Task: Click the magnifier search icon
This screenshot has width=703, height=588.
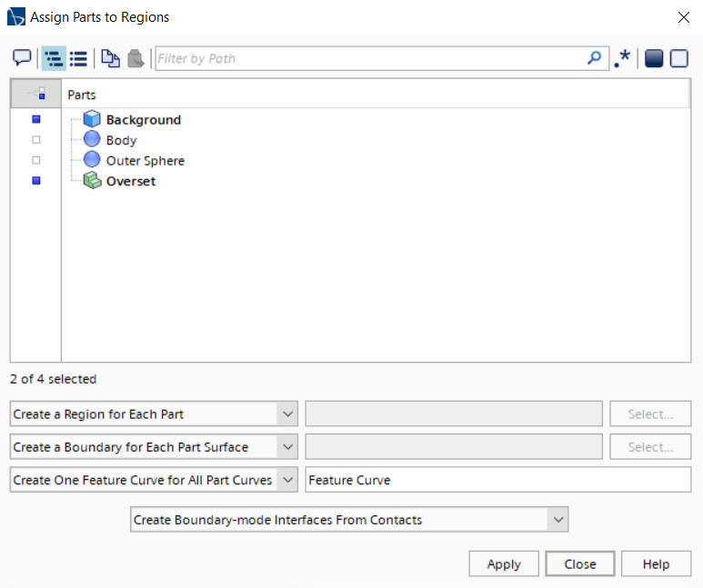Action: [594, 58]
